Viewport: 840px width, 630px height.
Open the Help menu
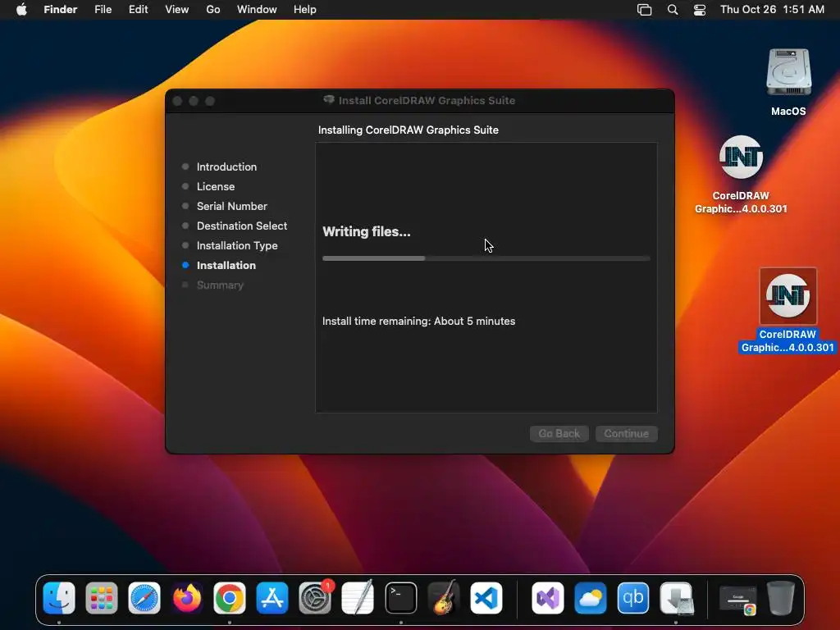(x=305, y=10)
